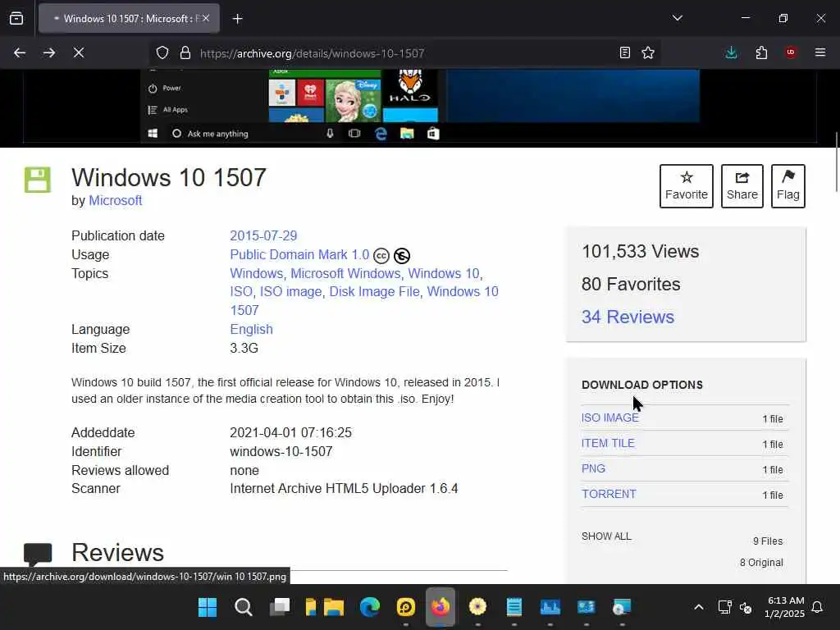Download the PNG file option
Screen dimensions: 840x630
[x=594, y=468]
